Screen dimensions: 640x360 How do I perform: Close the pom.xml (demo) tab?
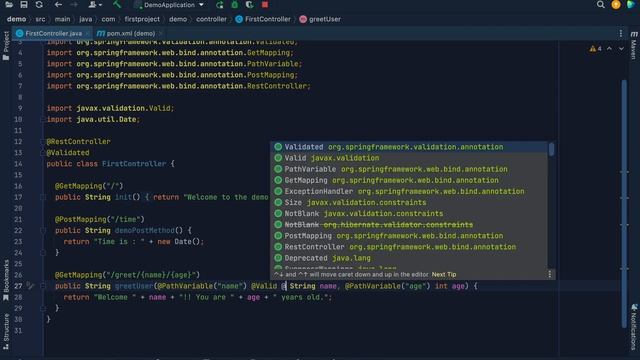click(x=161, y=33)
